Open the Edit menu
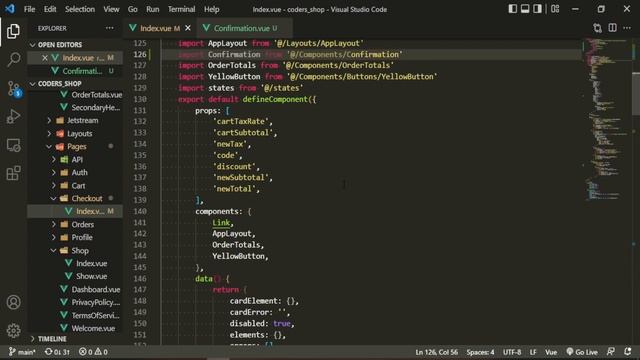The height and width of the screenshot is (360, 640). [50, 9]
